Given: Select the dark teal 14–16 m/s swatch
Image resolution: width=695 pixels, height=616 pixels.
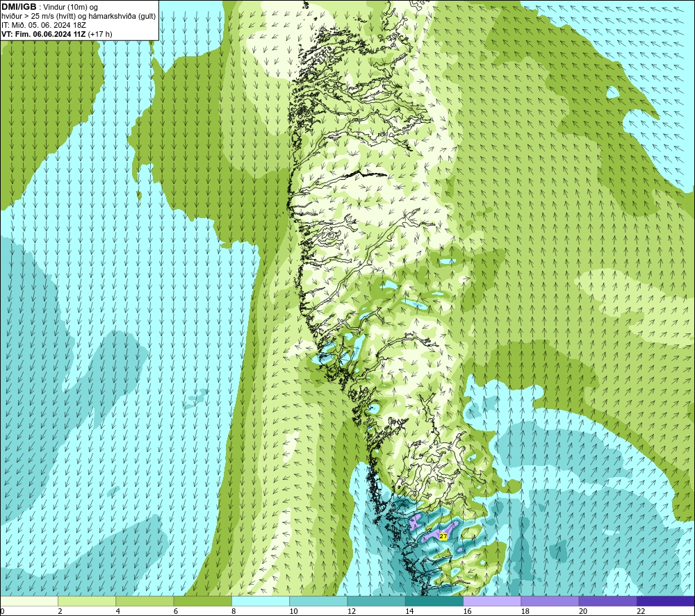Looking at the screenshot, I should pyautogui.click(x=434, y=601).
